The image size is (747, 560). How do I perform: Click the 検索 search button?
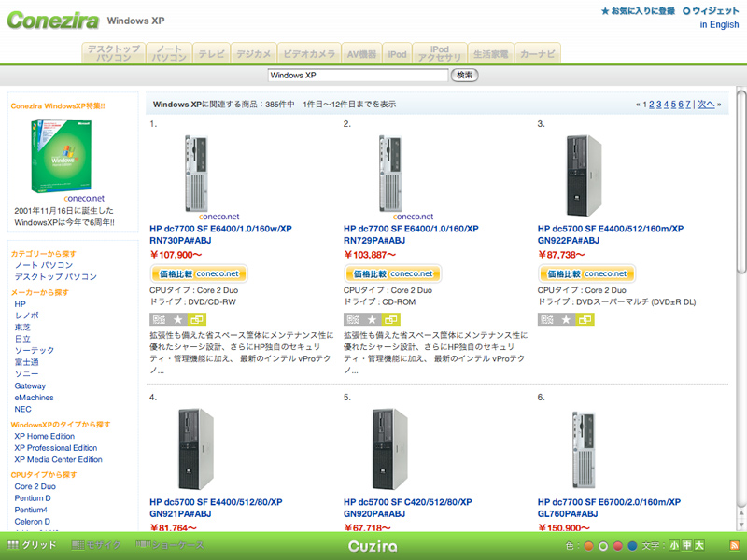click(x=464, y=75)
